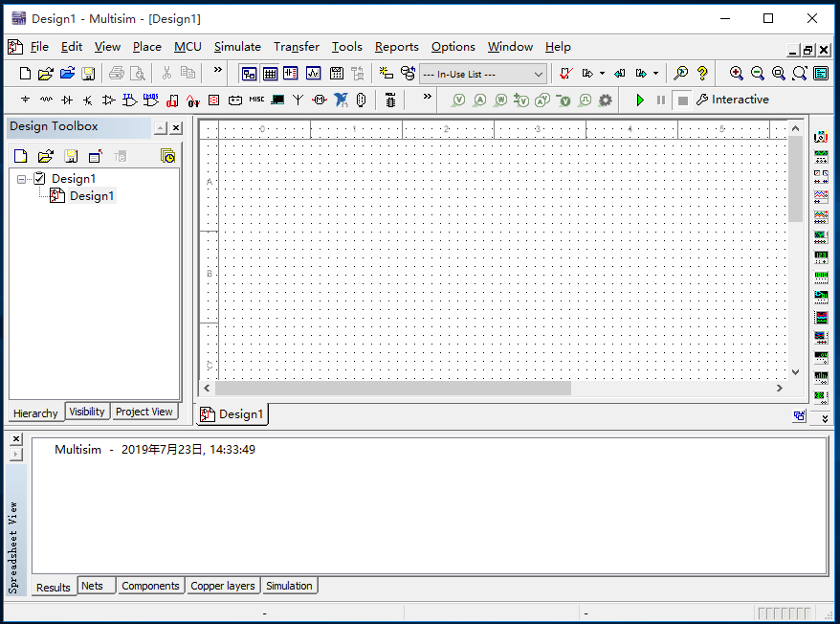Collapse the Design1 tree node
The height and width of the screenshot is (624, 840).
(x=22, y=179)
